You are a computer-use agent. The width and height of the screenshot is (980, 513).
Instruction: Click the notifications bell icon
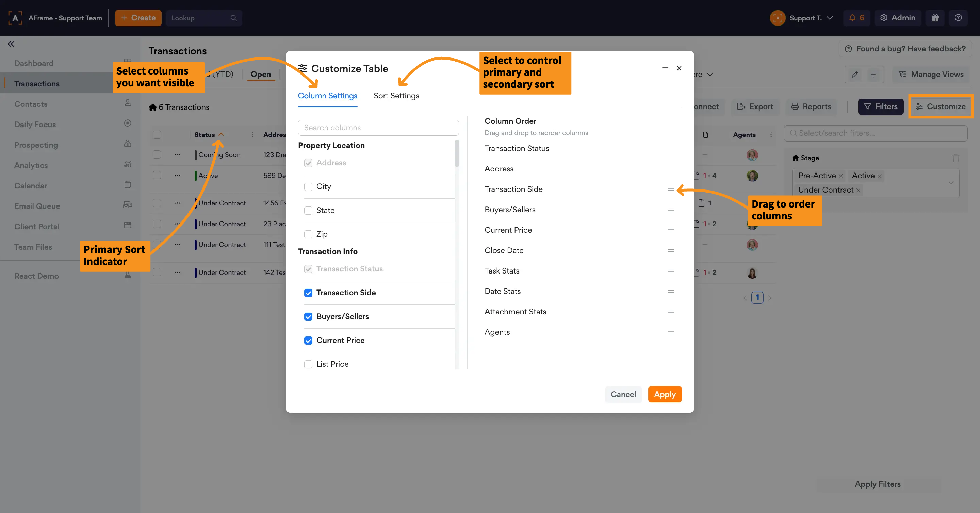pyautogui.click(x=852, y=18)
